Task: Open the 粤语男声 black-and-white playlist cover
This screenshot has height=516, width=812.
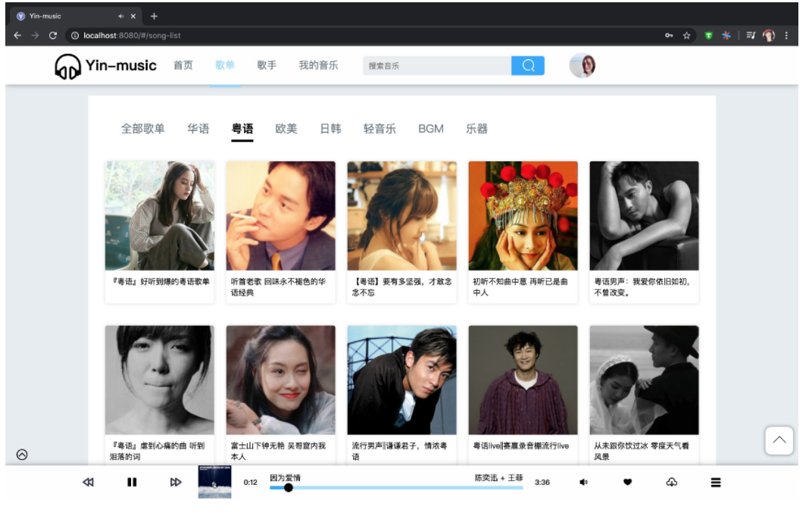Action: (644, 215)
